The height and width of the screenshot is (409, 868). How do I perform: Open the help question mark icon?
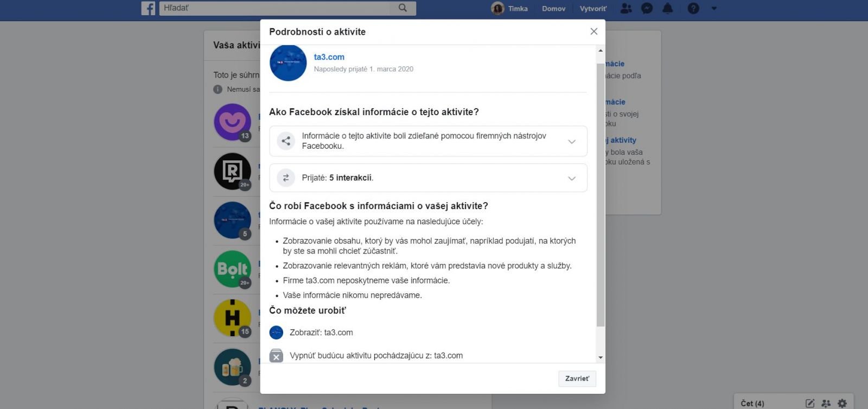[x=693, y=8]
